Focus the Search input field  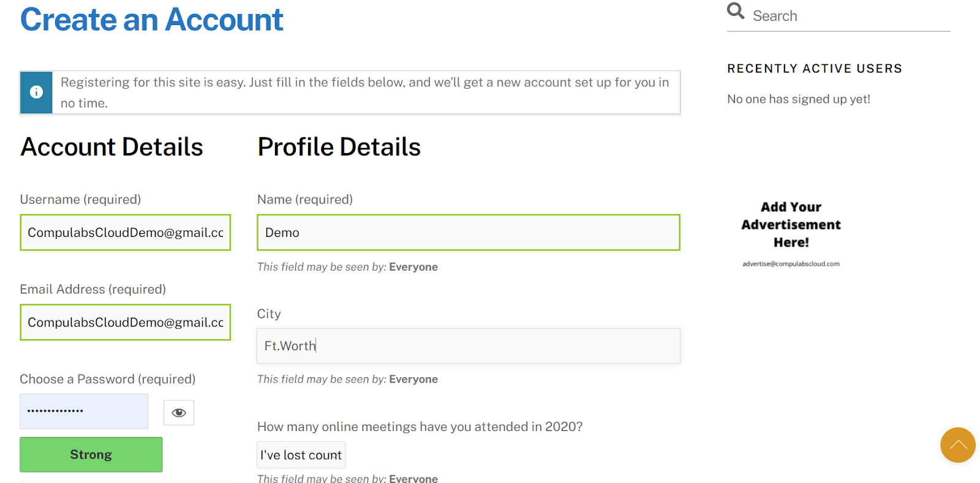click(848, 16)
